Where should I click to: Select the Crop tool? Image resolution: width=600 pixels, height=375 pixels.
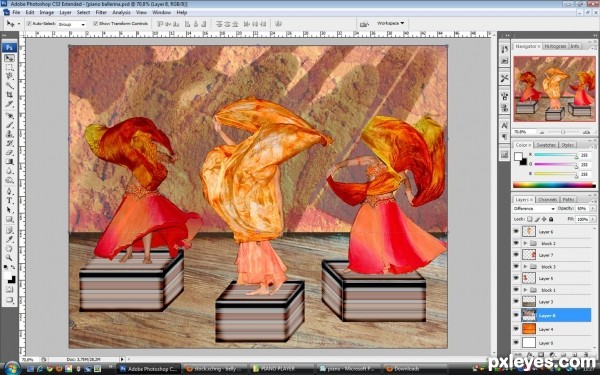click(x=10, y=95)
